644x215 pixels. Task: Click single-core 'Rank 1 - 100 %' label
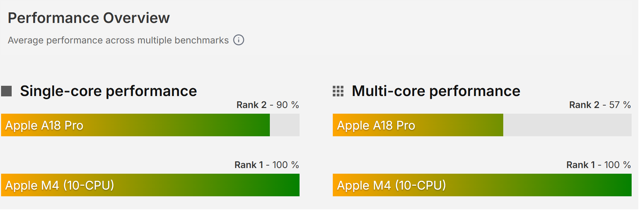tap(267, 165)
